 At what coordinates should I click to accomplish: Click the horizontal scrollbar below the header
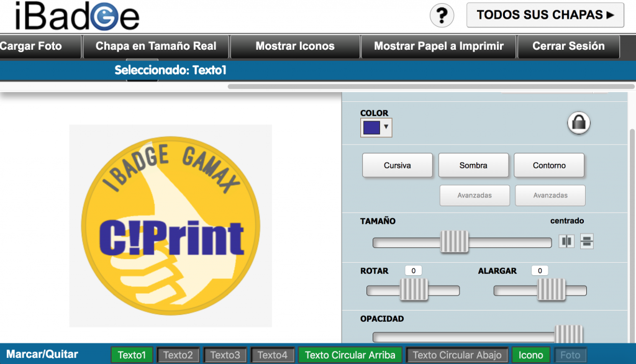[x=431, y=86]
